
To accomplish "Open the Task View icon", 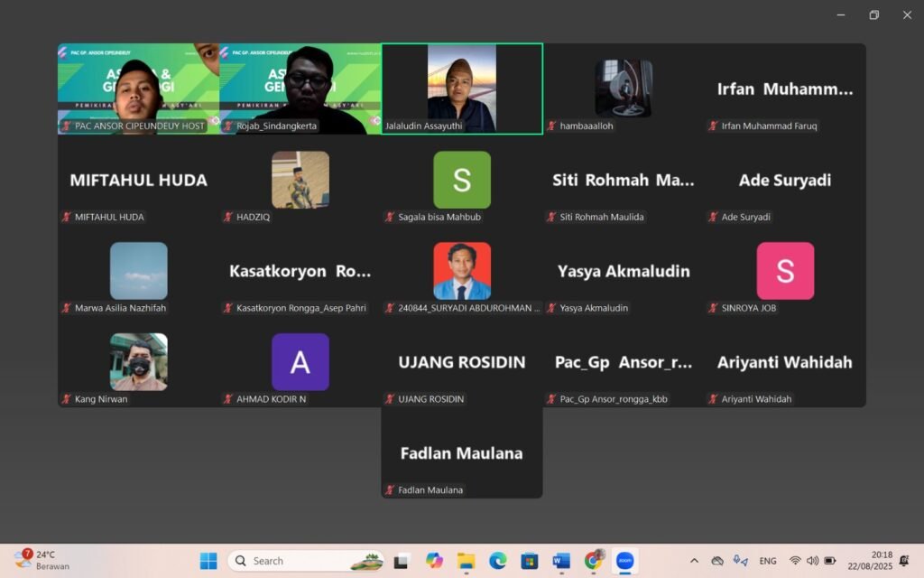I will click(402, 561).
